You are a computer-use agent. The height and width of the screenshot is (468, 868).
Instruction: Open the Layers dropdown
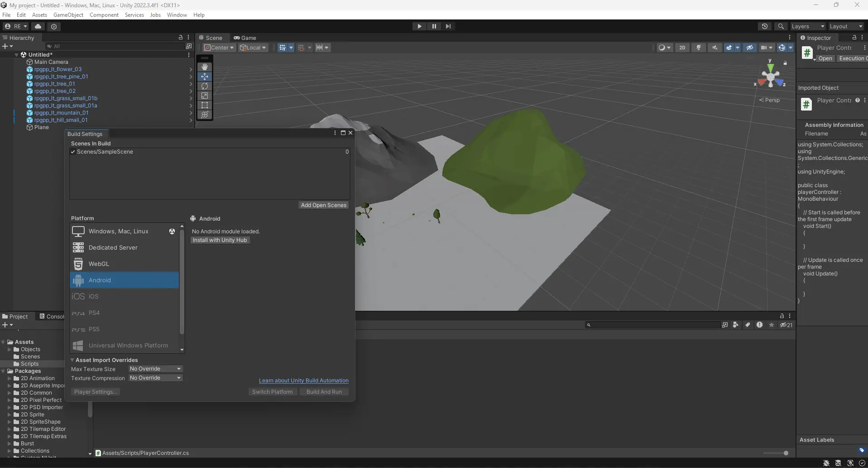click(x=808, y=26)
